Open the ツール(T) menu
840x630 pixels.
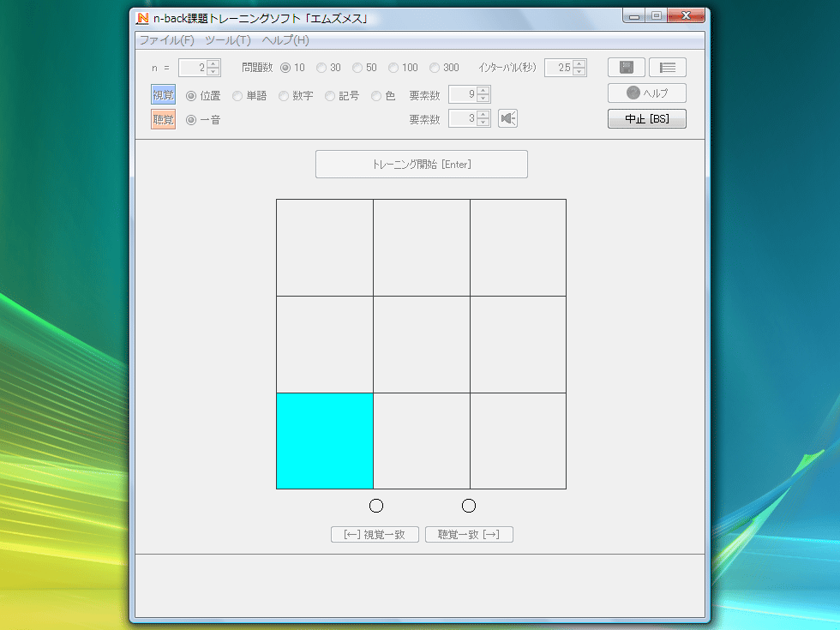coord(227,40)
